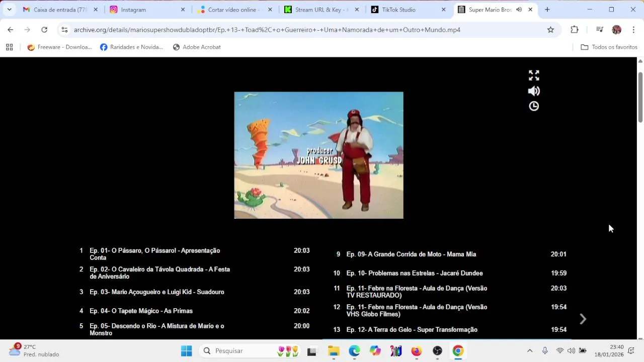Launch Microsoft Edge from the taskbar
Image resolution: width=644 pixels, height=362 pixels.
point(354,351)
